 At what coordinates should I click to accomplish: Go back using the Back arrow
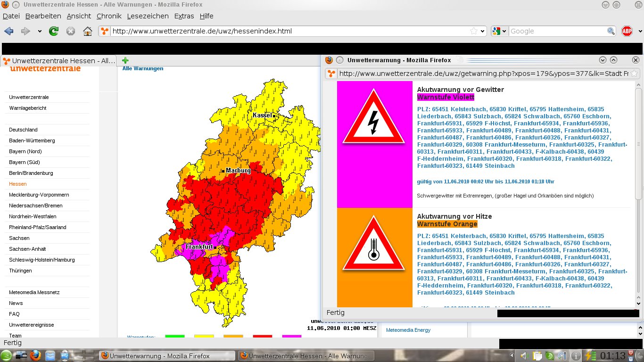[x=8, y=31]
